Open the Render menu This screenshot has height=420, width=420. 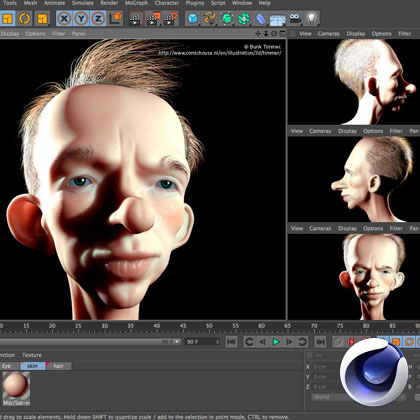109,3
